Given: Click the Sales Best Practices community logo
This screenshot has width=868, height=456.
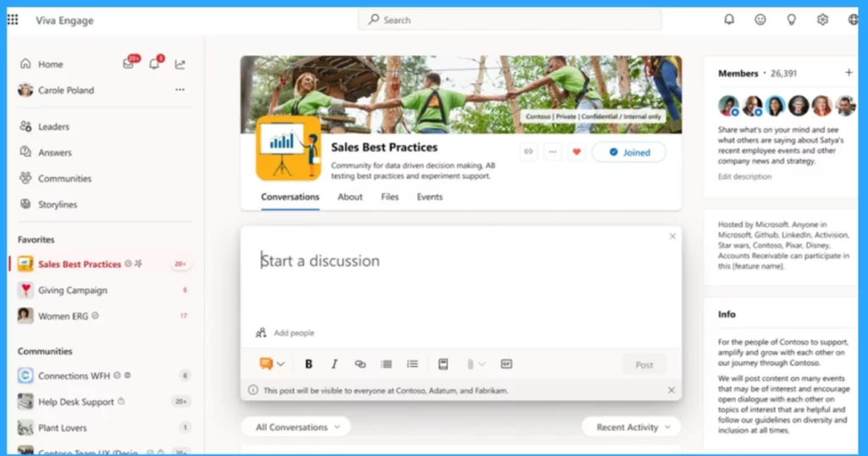Looking at the screenshot, I should (x=288, y=147).
